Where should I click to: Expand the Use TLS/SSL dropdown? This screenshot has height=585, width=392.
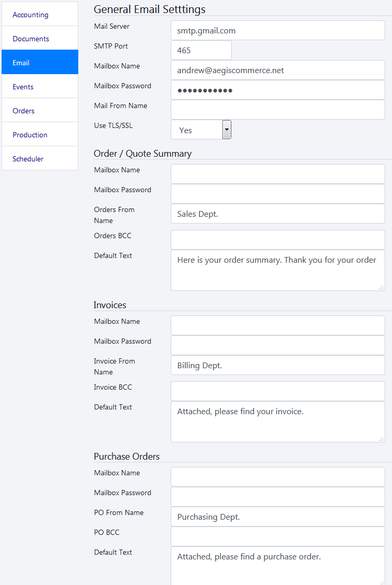201,130
